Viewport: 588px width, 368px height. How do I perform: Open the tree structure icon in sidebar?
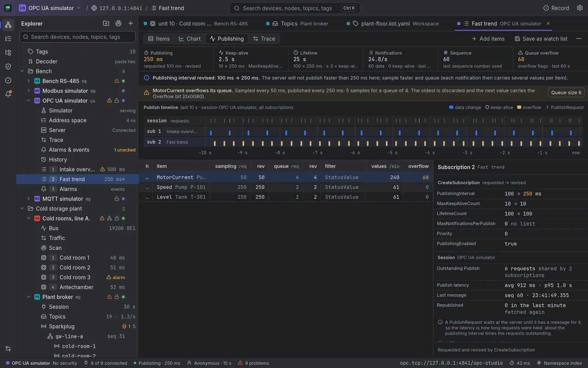click(x=8, y=52)
